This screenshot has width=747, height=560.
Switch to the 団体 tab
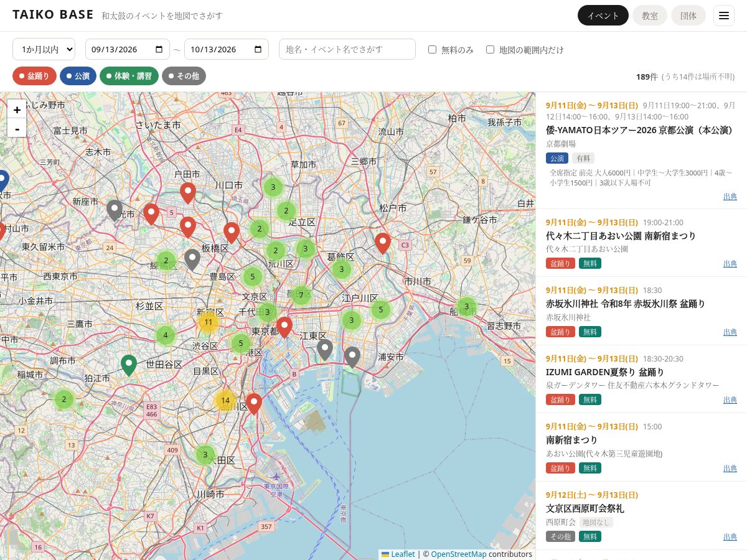(688, 16)
